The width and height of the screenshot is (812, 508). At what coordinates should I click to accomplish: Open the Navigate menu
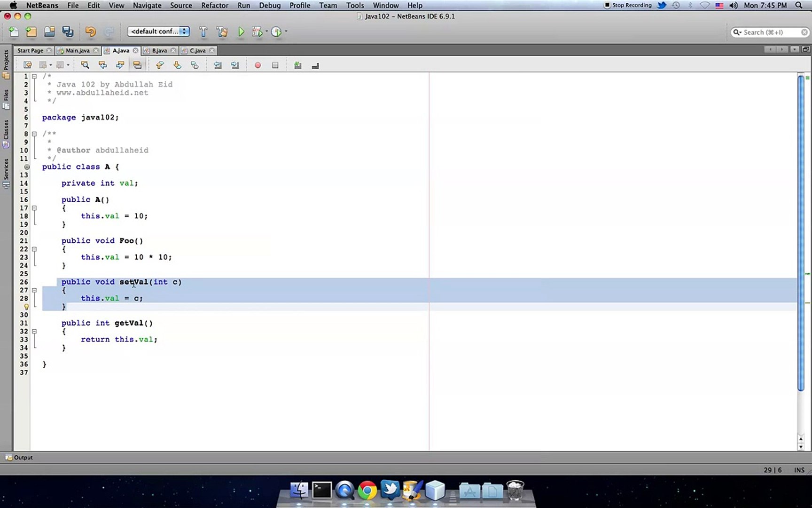tap(147, 6)
